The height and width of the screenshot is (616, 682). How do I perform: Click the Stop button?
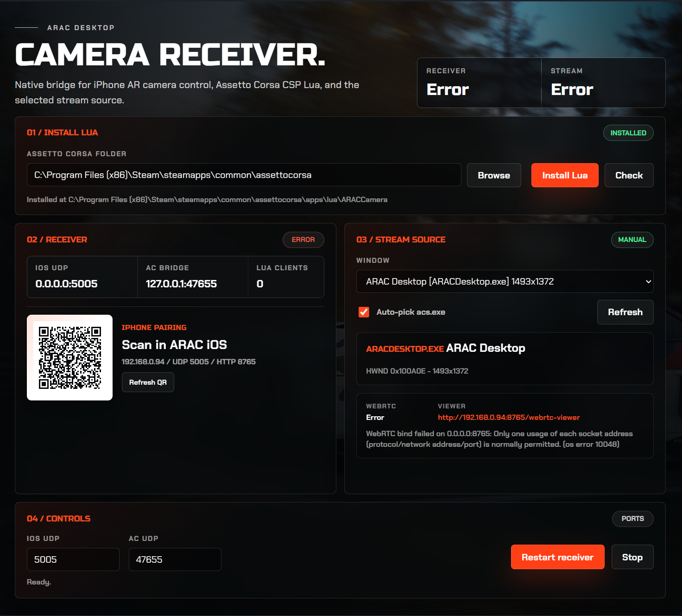click(x=632, y=557)
